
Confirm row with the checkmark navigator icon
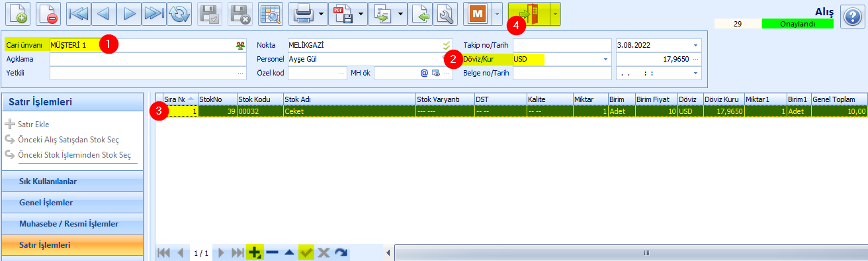click(306, 252)
